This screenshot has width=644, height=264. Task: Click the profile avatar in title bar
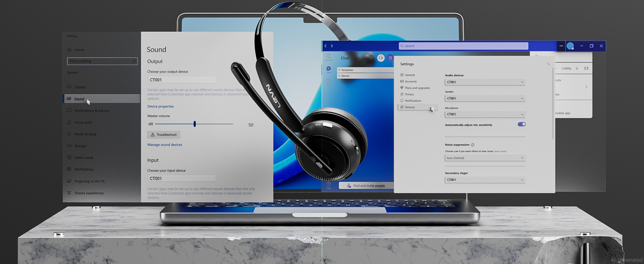click(x=570, y=46)
